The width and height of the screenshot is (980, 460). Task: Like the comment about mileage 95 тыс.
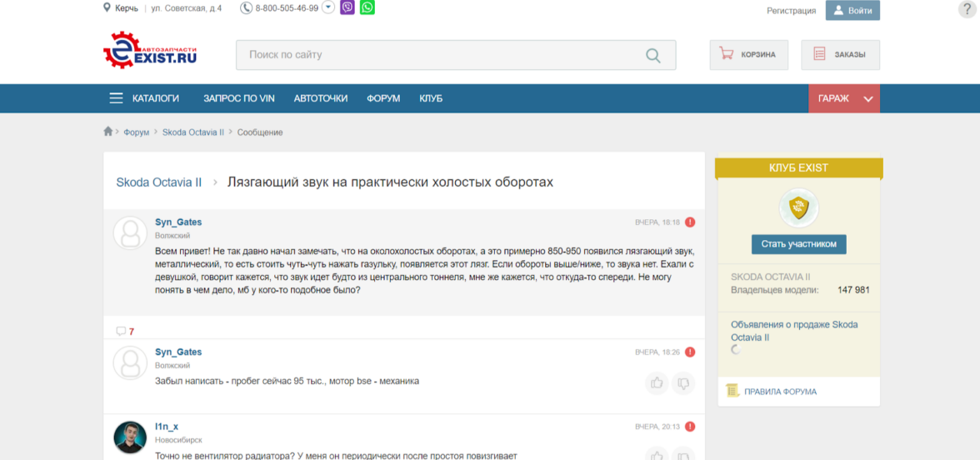coord(657,382)
